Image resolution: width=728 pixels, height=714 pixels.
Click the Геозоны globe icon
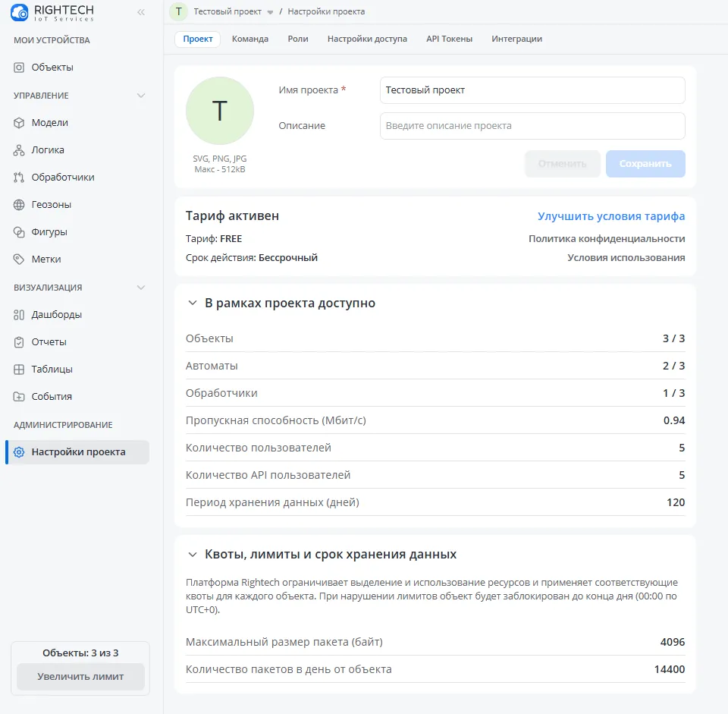click(20, 205)
